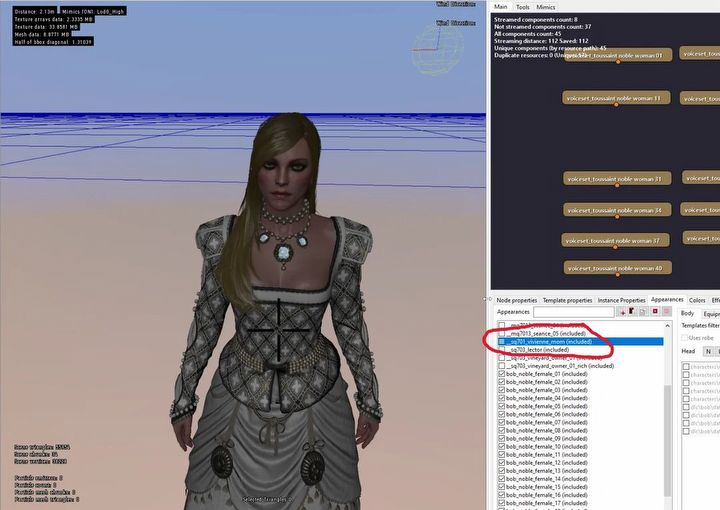Select voiceset_toussaint noble woman 40 node

(617, 268)
